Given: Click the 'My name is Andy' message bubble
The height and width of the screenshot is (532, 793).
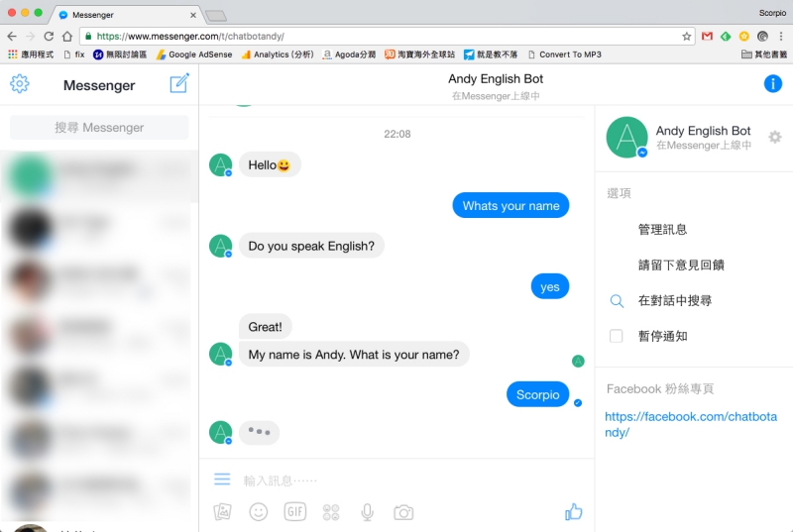Looking at the screenshot, I should click(354, 355).
